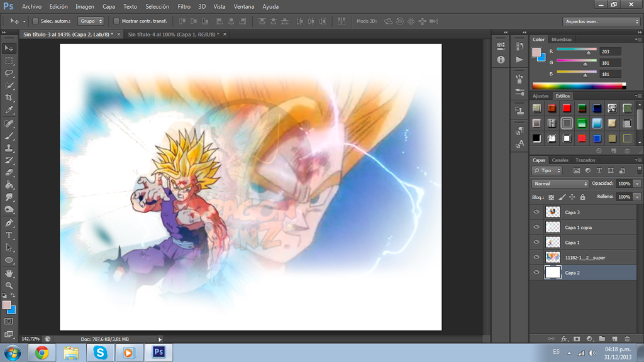Create a new adjustment layer

point(590,339)
